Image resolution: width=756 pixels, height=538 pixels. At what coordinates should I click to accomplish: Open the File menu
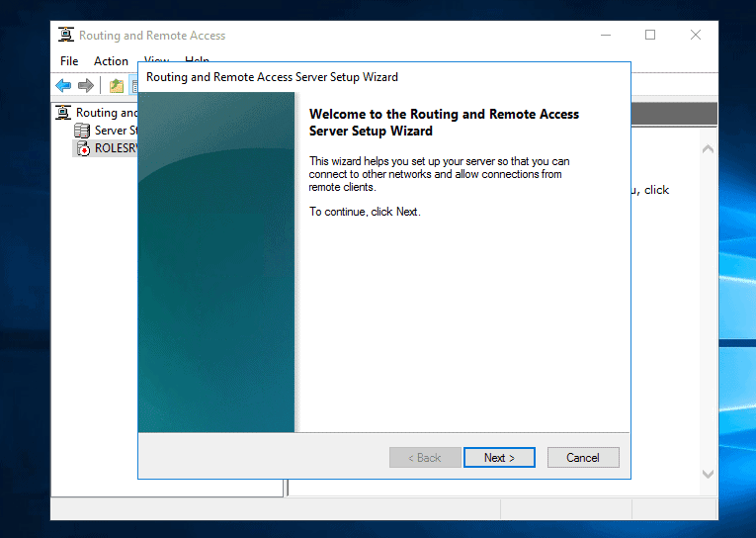click(69, 61)
